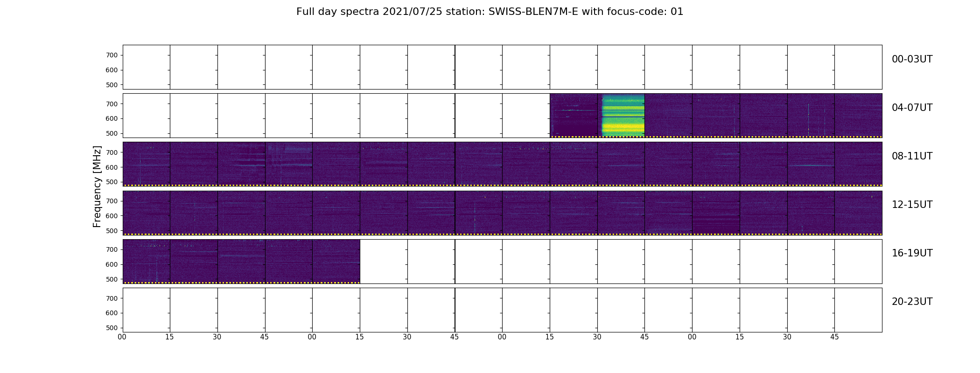Click the 600 tick label of the 20-23UT row
980x373 pixels.
pyautogui.click(x=112, y=313)
